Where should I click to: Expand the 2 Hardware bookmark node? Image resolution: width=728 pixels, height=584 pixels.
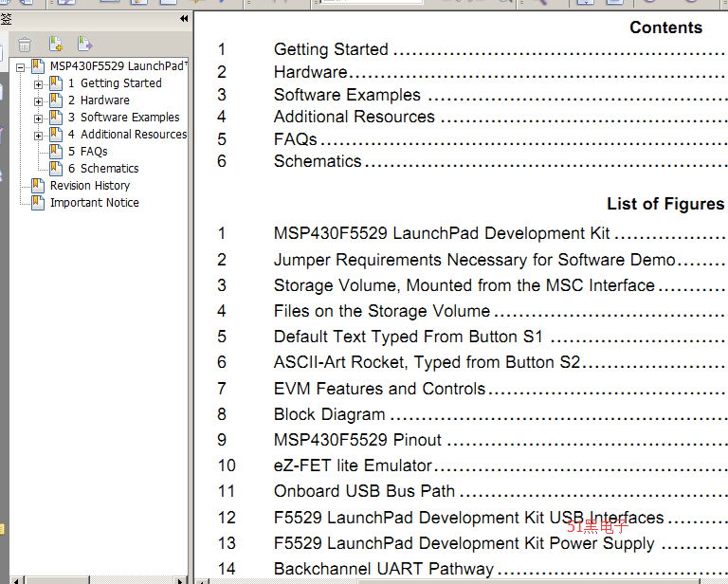click(x=39, y=102)
